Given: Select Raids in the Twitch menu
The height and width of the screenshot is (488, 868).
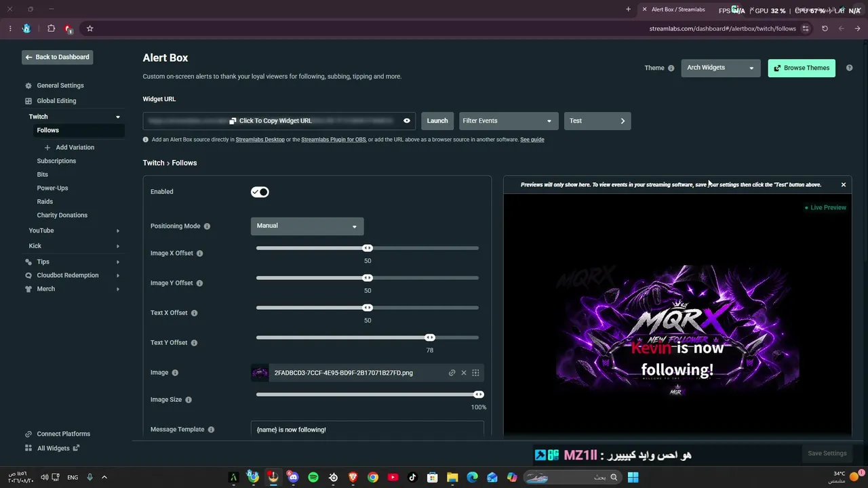Looking at the screenshot, I should point(45,201).
